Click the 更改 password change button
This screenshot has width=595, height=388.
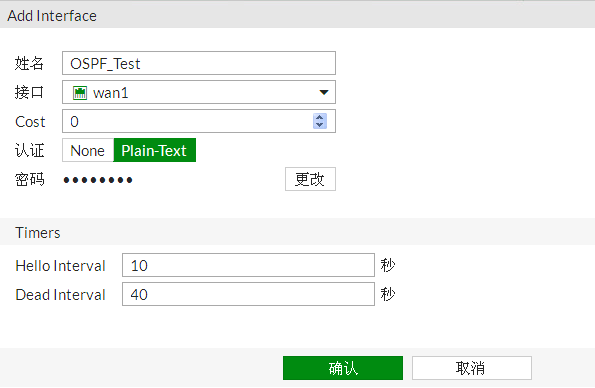[310, 179]
